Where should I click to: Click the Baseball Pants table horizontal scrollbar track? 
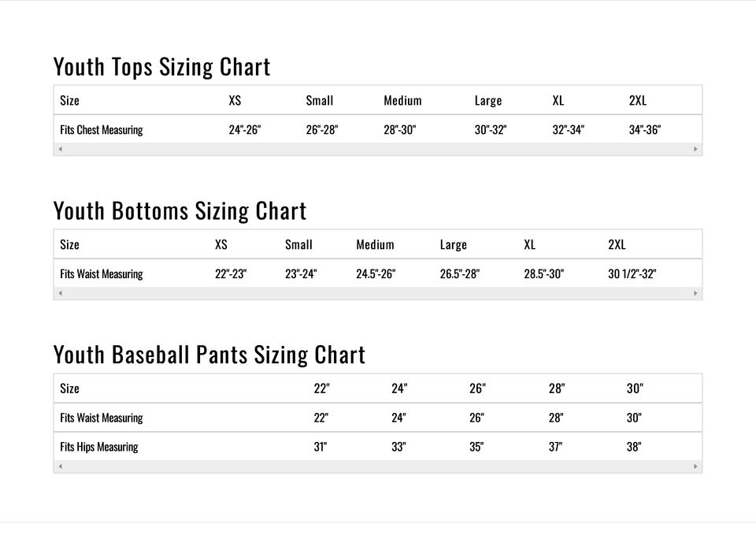[378, 466]
